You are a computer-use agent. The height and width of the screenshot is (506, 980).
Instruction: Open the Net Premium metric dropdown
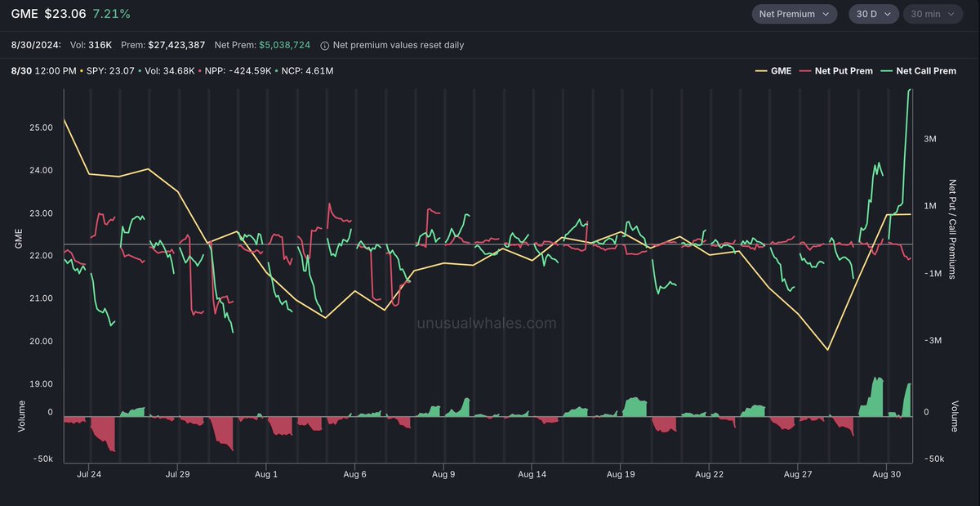pos(794,13)
